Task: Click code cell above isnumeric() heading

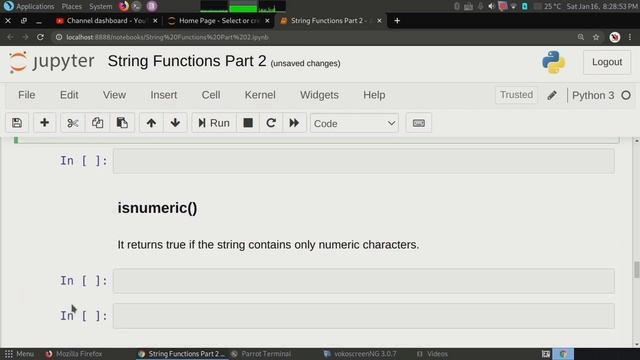Action: click(364, 161)
